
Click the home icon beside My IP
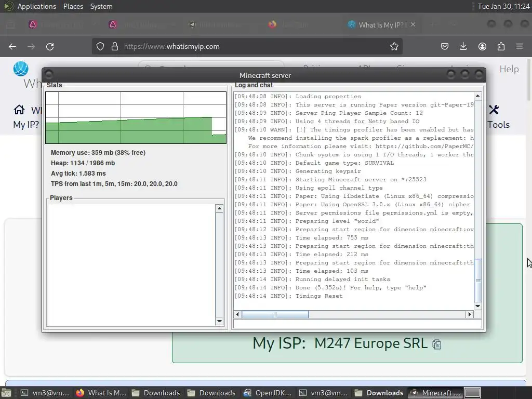(x=19, y=110)
